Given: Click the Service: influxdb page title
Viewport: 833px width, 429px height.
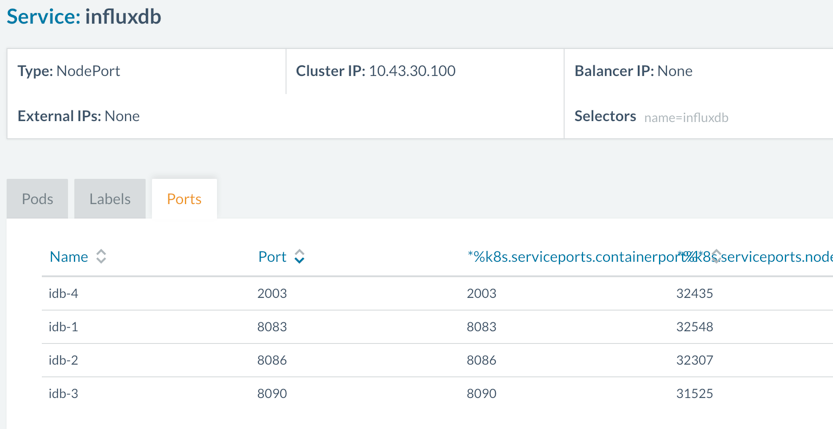Looking at the screenshot, I should (x=84, y=17).
